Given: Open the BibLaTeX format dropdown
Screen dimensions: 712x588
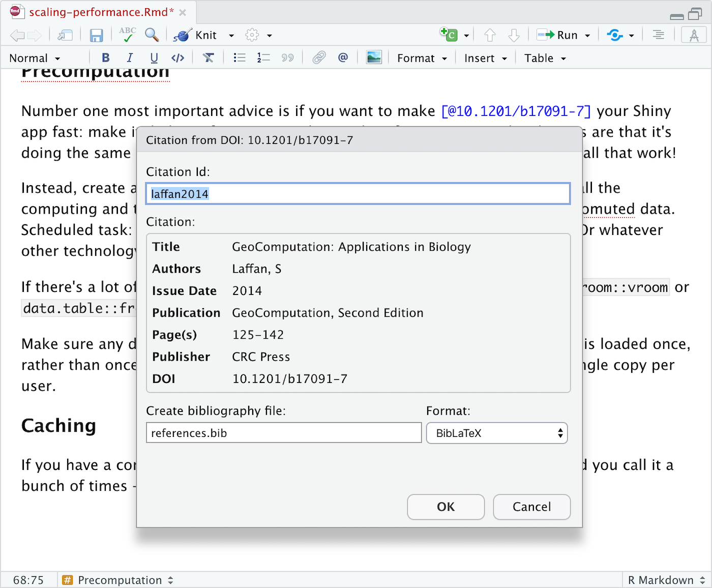Looking at the screenshot, I should coord(496,433).
